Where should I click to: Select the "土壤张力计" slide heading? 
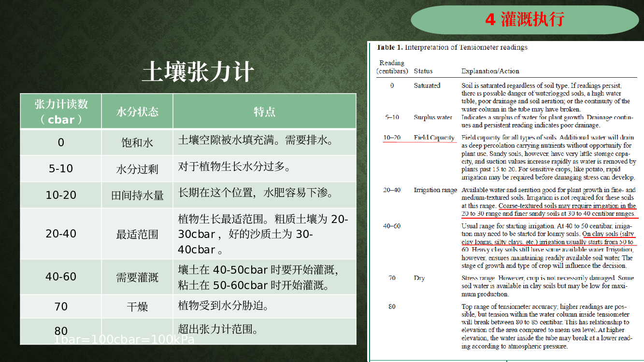tap(198, 72)
